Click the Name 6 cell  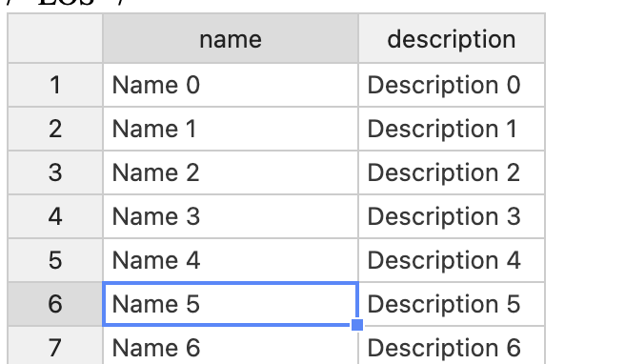231,346
